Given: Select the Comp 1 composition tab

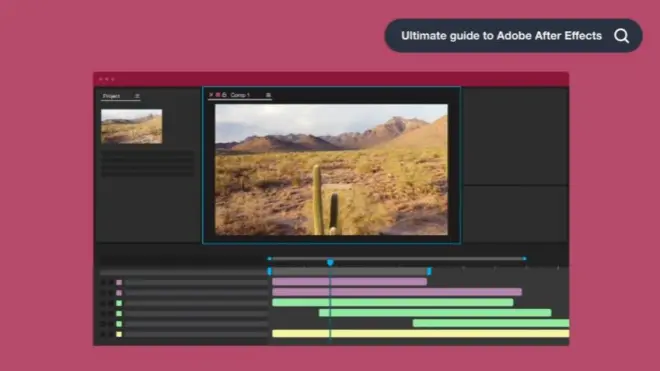Looking at the screenshot, I should coord(240,95).
